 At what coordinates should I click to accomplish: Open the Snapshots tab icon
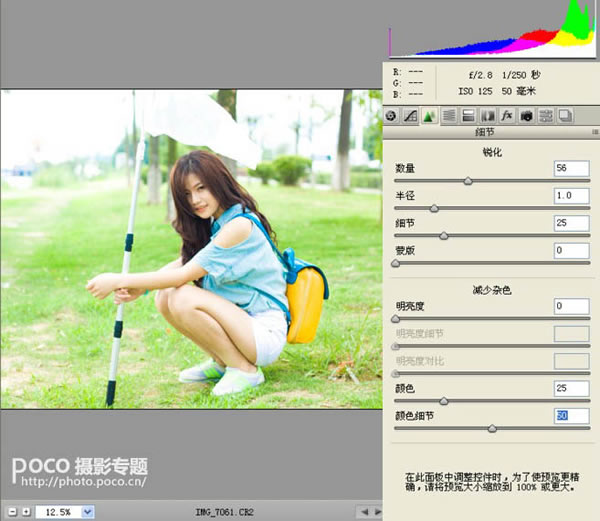pos(565,116)
